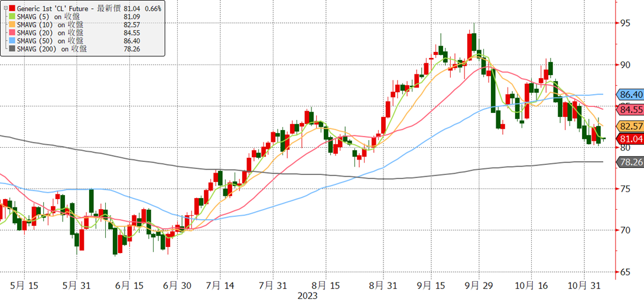Click the 0.66% change value in legend
Viewport: 644px width, 302px height.
point(153,9)
